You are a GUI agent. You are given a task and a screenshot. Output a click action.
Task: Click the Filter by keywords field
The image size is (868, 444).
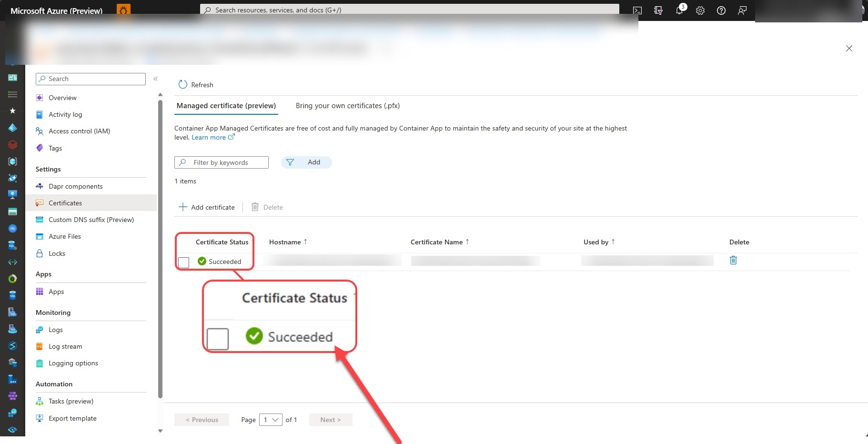221,162
